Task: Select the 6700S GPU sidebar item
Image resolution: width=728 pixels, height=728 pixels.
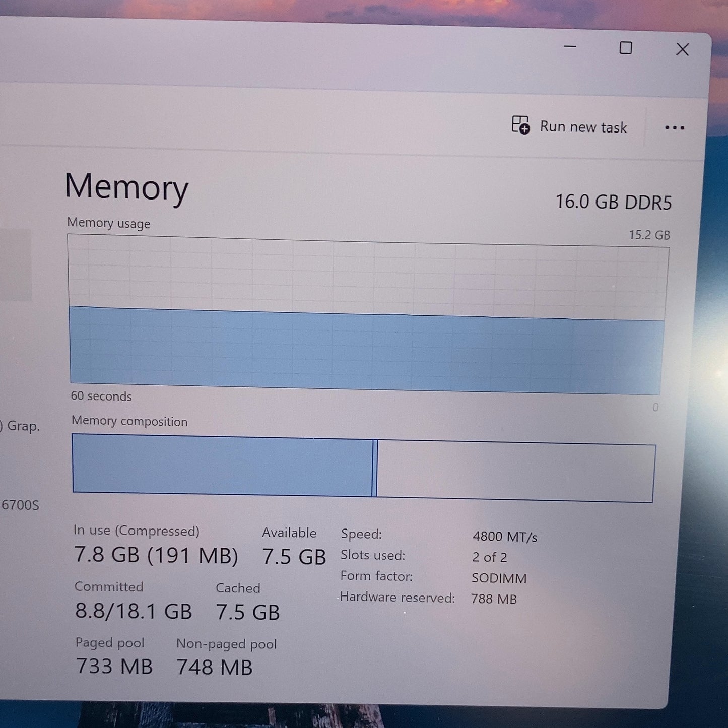Action: (20, 504)
